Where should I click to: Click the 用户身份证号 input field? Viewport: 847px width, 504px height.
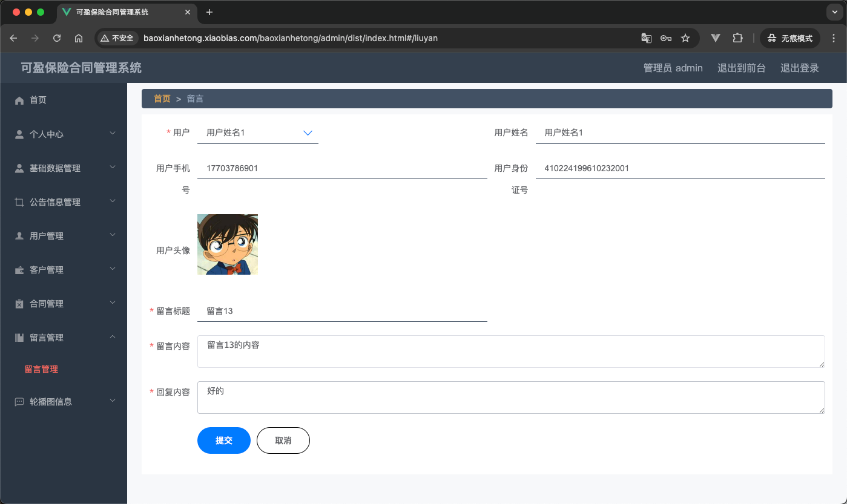[681, 168]
